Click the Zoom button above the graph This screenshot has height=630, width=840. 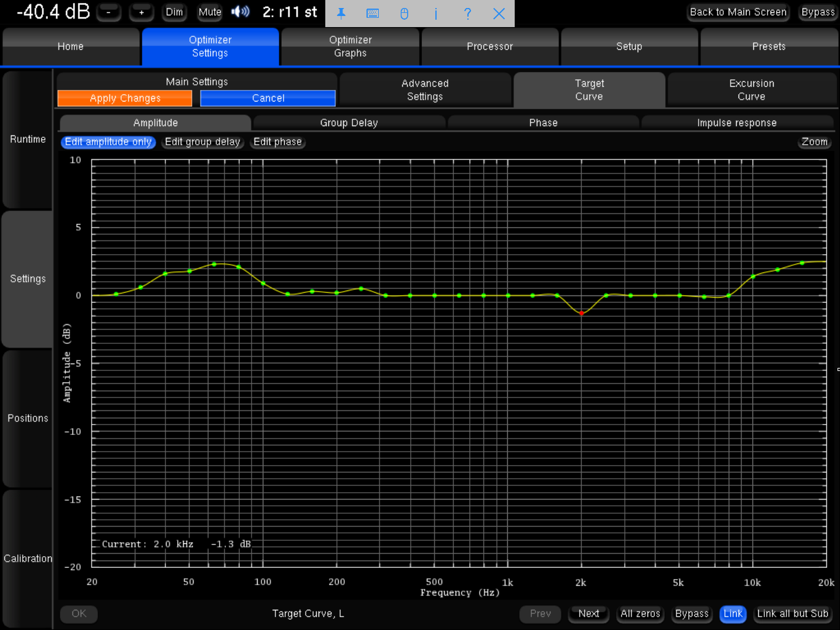[814, 142]
